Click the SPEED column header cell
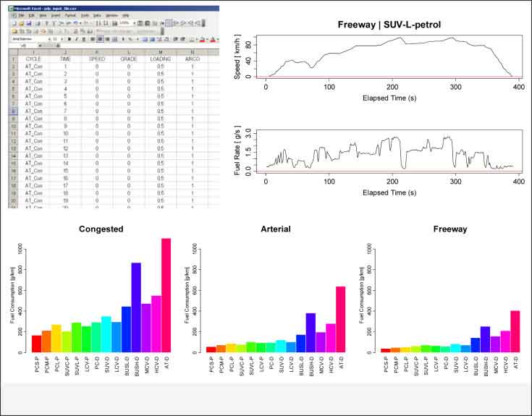Viewport: 532px width, 416px height. (97, 59)
